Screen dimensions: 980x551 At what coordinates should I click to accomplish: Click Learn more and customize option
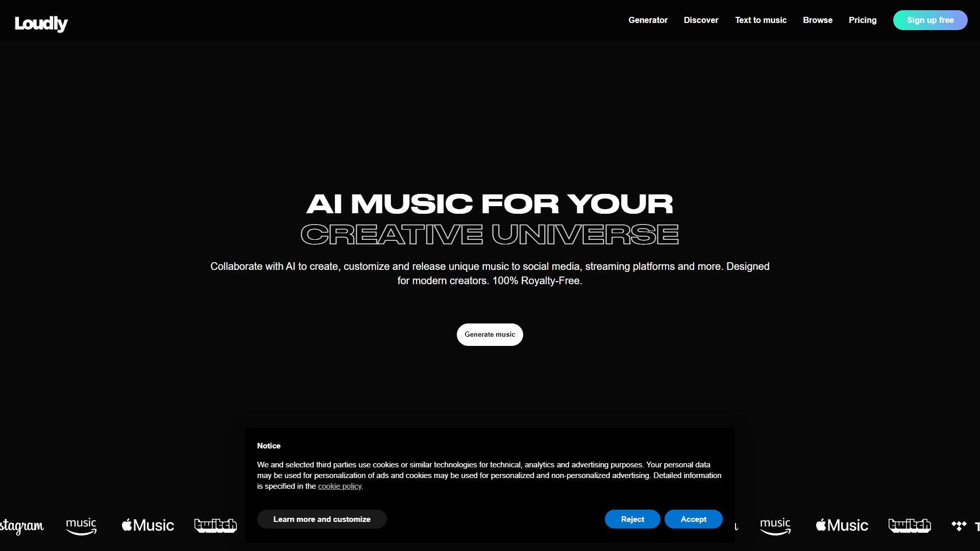pyautogui.click(x=322, y=519)
